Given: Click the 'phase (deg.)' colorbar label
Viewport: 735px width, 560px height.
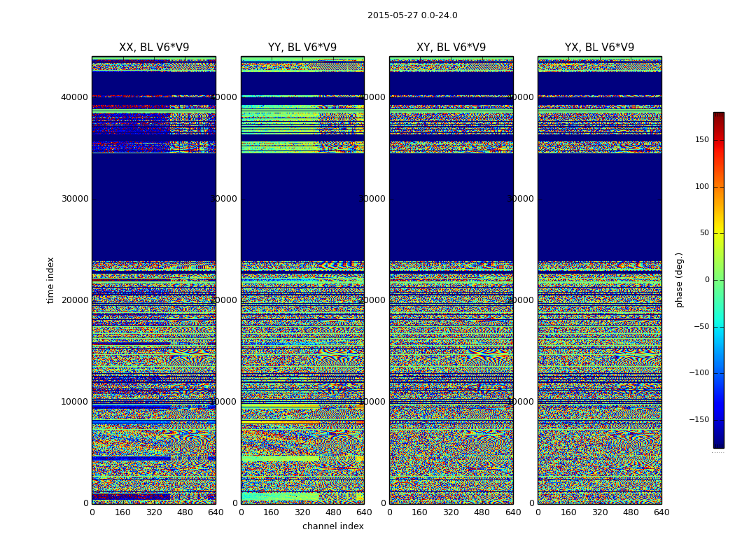Looking at the screenshot, I should [x=679, y=280].
